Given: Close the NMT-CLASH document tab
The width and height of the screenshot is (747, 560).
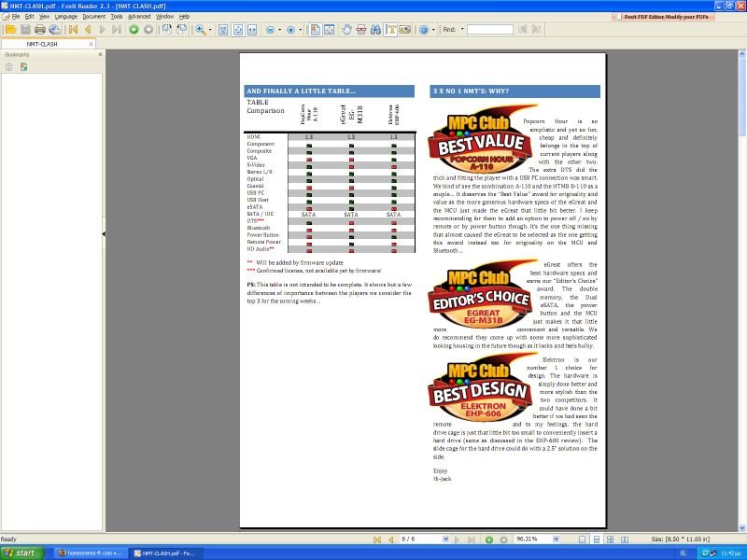Looking at the screenshot, I should (91, 44).
